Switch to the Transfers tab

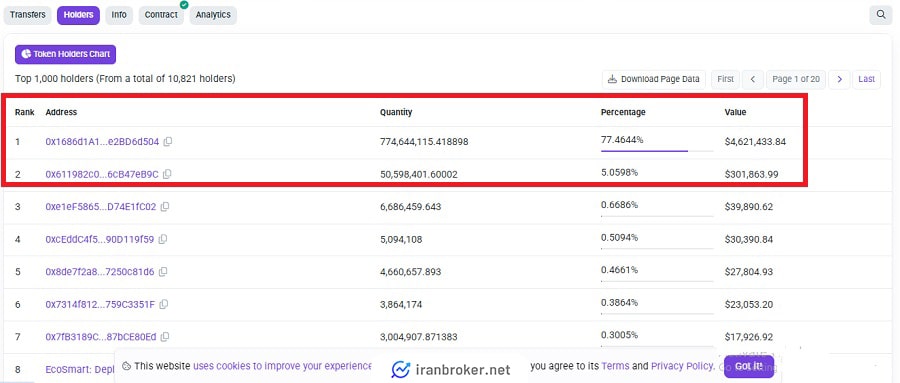28,15
